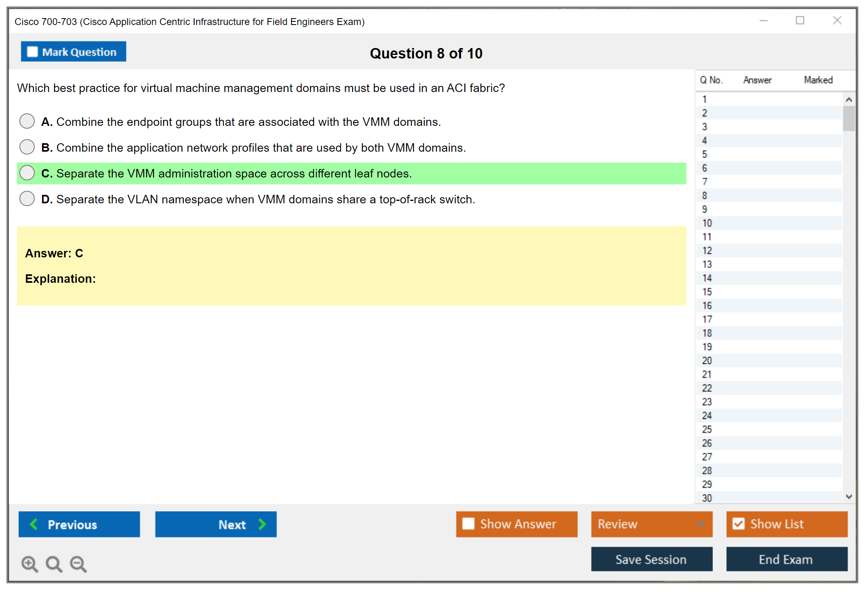
Task: Close the exam window
Action: pyautogui.click(x=837, y=21)
